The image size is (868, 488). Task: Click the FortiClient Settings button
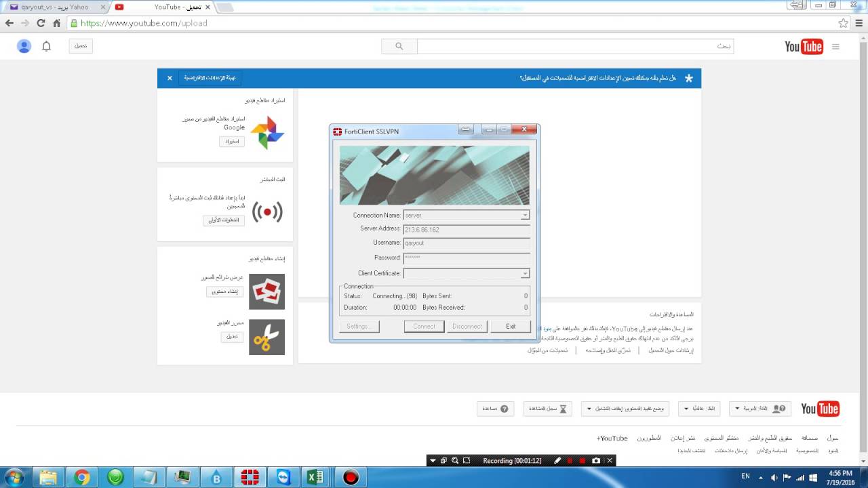pyautogui.click(x=359, y=326)
